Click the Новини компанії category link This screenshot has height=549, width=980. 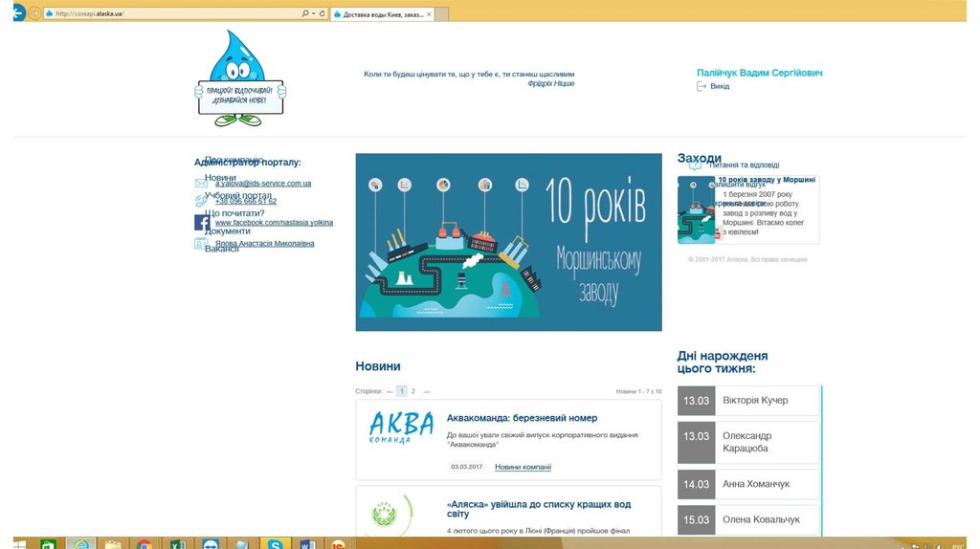pos(523,467)
